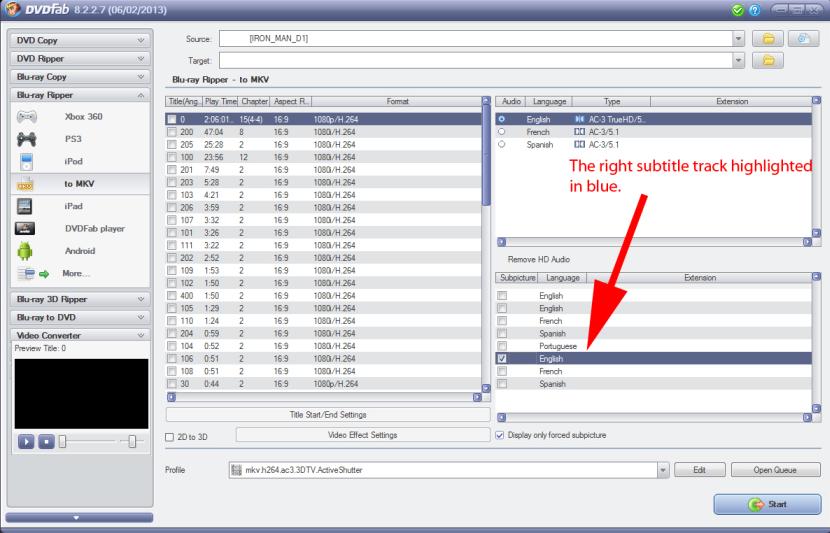Expand the DVD Copy section
This screenshot has height=533, width=830.
[x=81, y=40]
